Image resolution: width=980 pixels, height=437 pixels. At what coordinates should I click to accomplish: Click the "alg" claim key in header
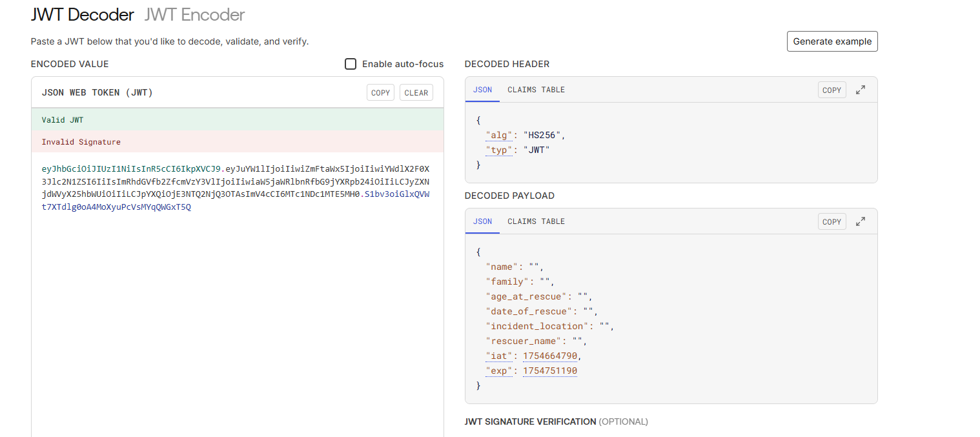click(x=500, y=135)
